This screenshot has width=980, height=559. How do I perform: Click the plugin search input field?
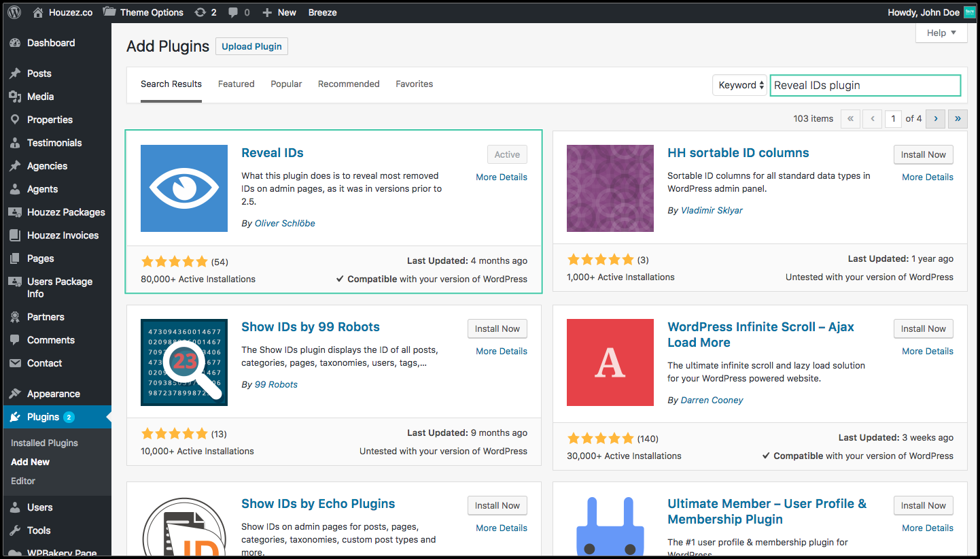tap(865, 85)
